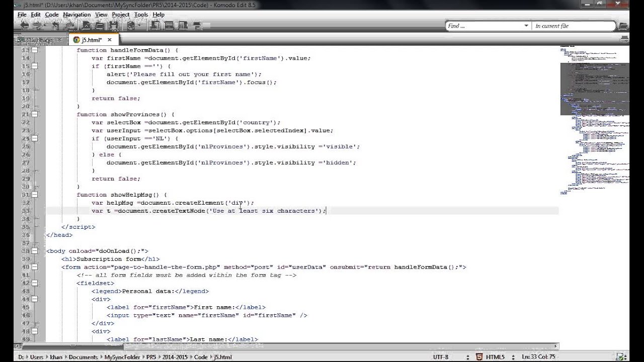The image size is (644, 362).
Task: Open the Tools menu
Action: [x=141, y=15]
